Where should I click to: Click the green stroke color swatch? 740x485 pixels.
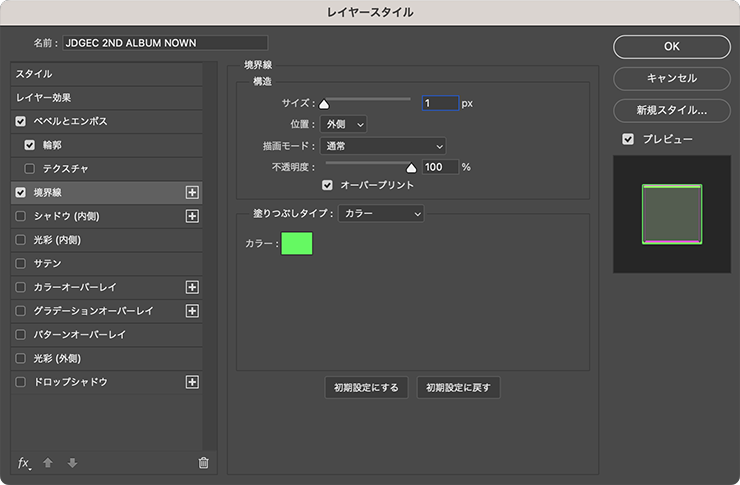coord(297,243)
